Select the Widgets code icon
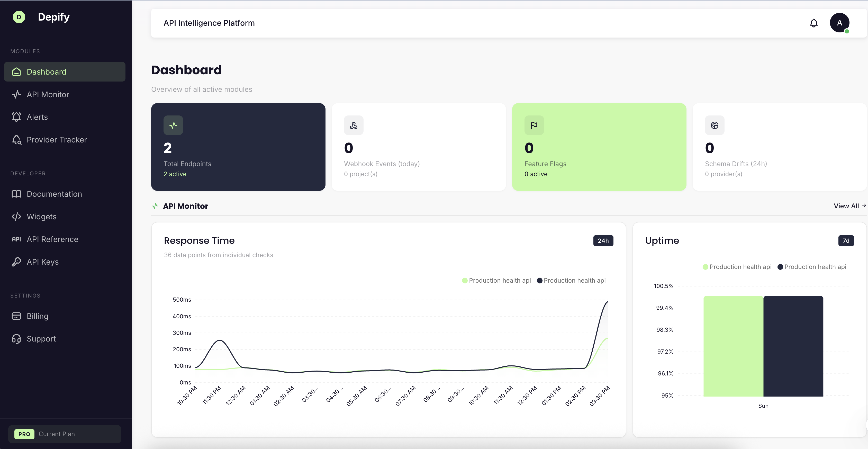Viewport: 868px width, 449px height. (x=16, y=217)
